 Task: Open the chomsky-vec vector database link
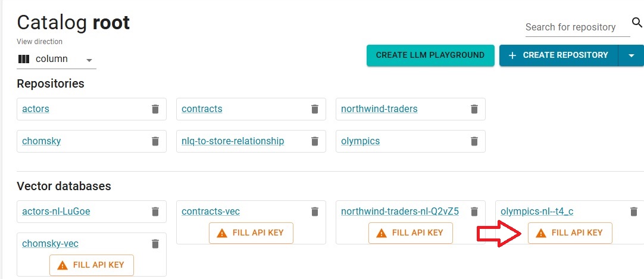tap(50, 244)
